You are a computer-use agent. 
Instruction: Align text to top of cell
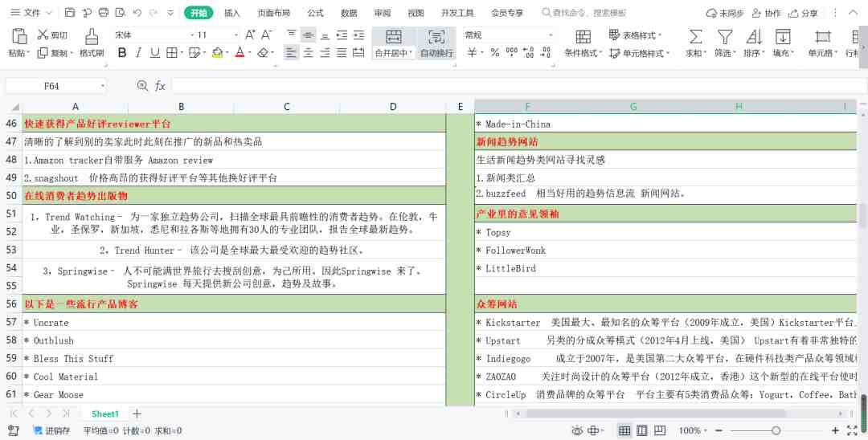[292, 35]
